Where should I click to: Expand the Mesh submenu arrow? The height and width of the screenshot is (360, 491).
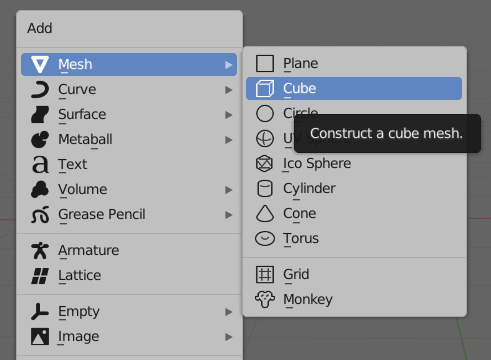point(228,65)
